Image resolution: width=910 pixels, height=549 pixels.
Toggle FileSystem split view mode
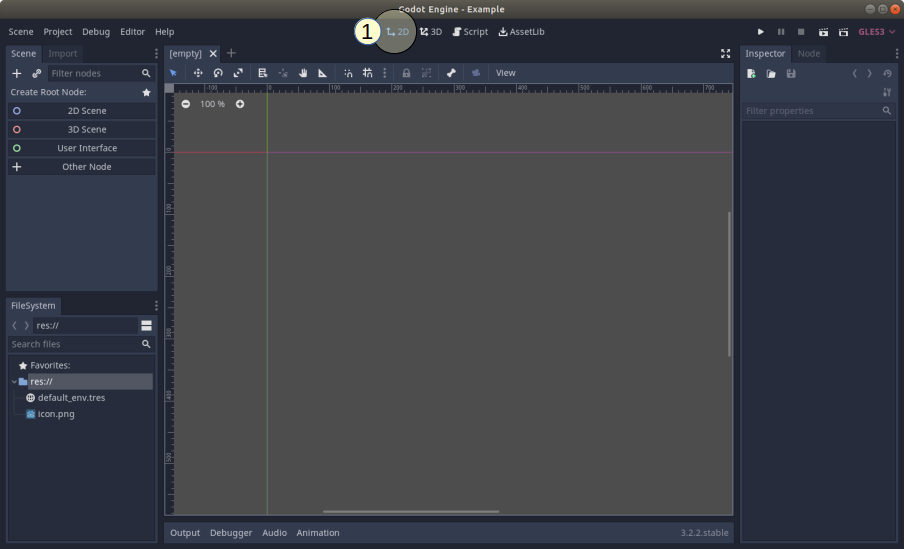pyautogui.click(x=146, y=326)
